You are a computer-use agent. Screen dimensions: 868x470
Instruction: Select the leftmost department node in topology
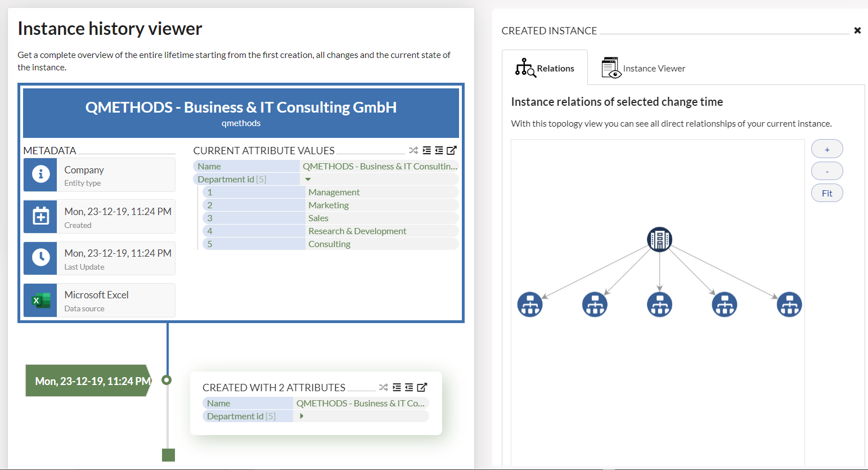point(530,305)
